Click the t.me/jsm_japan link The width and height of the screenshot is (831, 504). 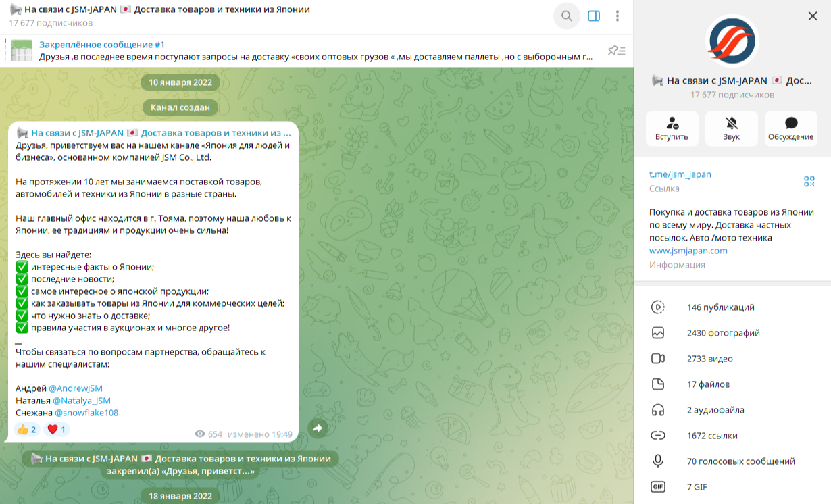pos(680,174)
